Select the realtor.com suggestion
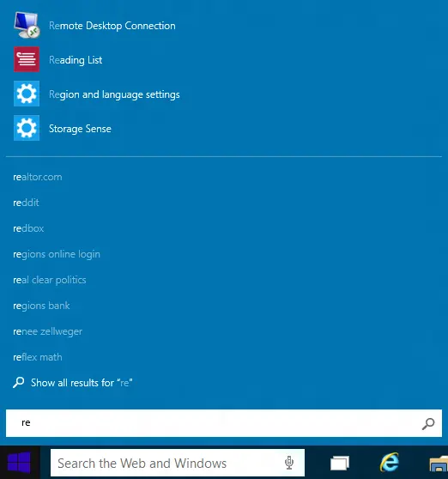Viewport: 448px width, 479px height. coord(37,177)
